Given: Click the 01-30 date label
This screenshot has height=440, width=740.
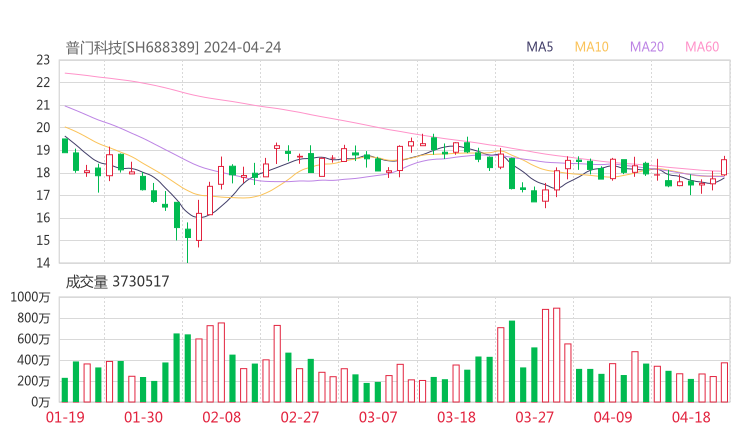Looking at the screenshot, I should 143,417.
